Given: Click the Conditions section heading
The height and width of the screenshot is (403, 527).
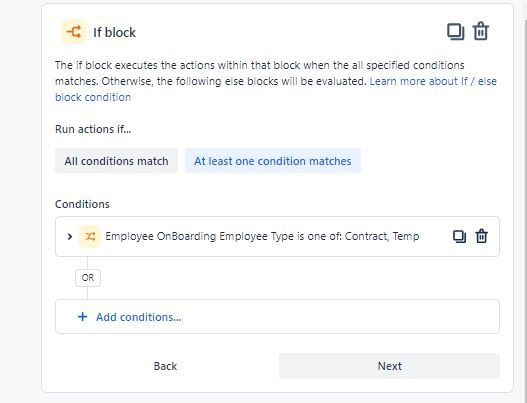Looking at the screenshot, I should pos(82,204).
